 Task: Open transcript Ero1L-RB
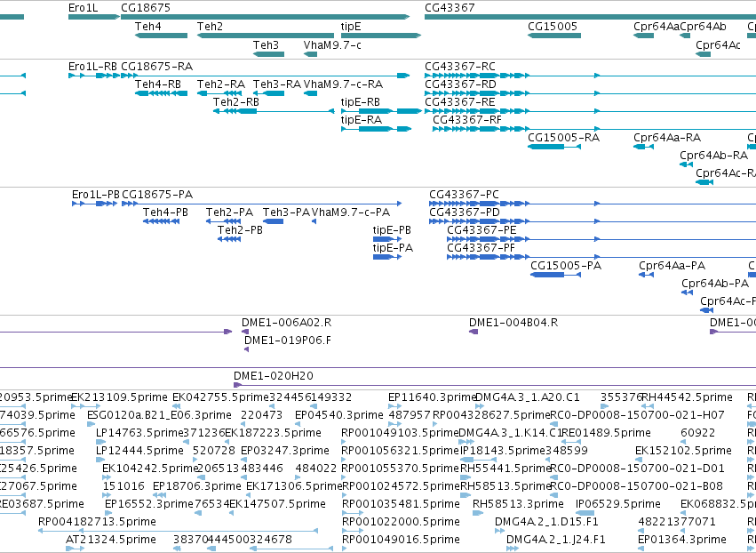[x=93, y=67]
